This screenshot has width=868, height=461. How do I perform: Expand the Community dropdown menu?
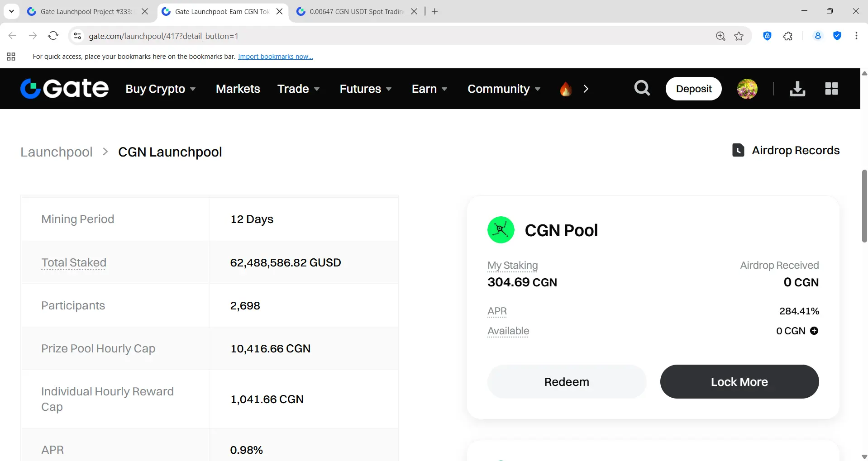[504, 89]
